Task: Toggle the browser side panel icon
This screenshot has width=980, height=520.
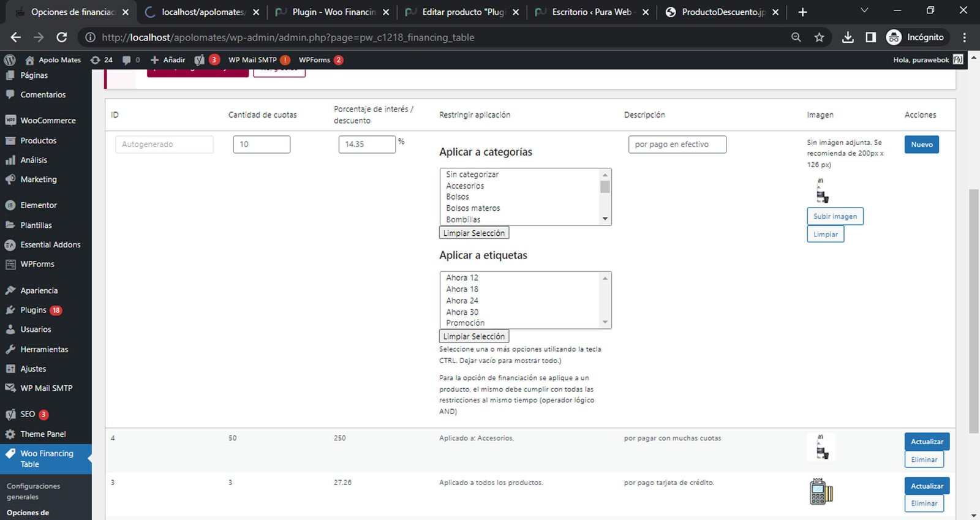Action: [x=871, y=37]
